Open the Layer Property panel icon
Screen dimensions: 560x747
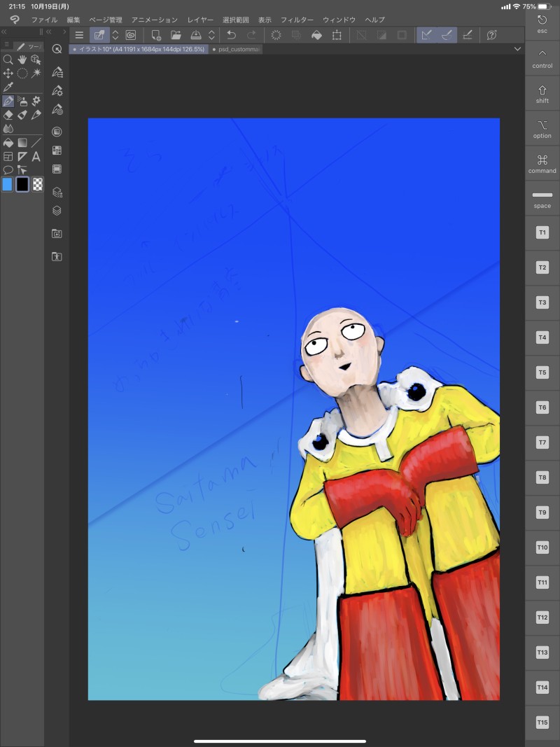click(57, 192)
